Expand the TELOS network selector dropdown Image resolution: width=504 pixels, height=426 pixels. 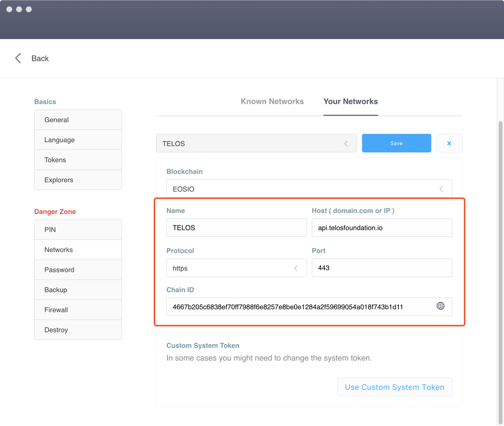256,143
